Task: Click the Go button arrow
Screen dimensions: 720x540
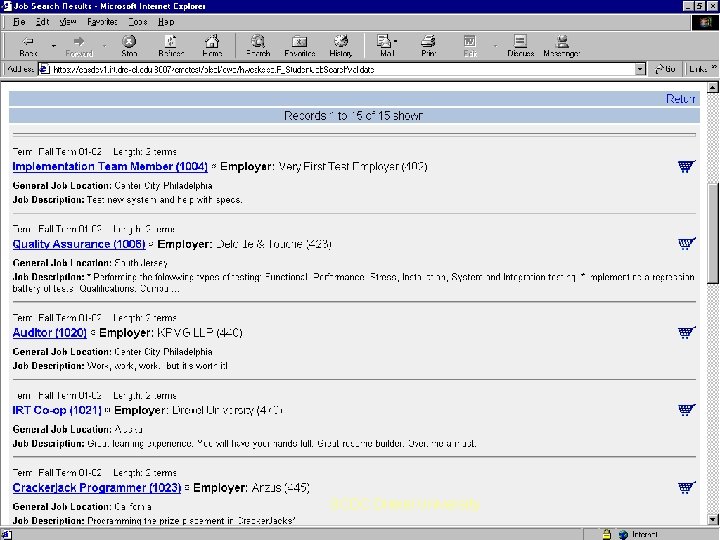Action: click(665, 69)
